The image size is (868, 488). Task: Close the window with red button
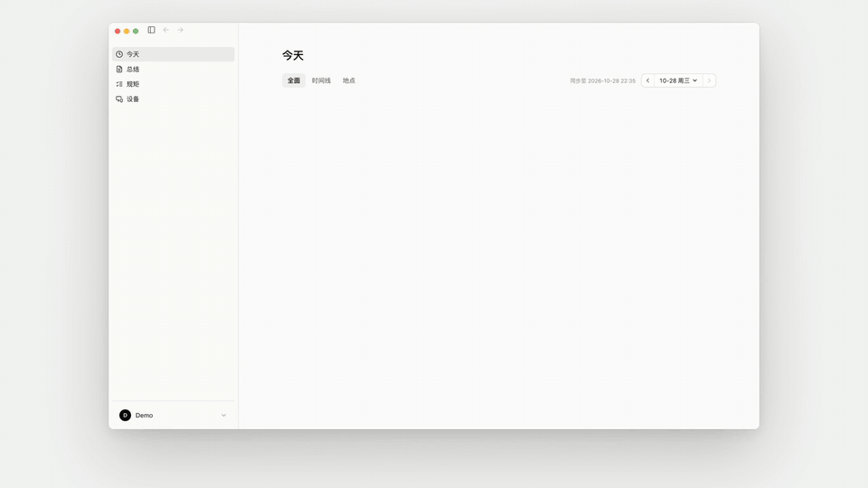click(118, 31)
